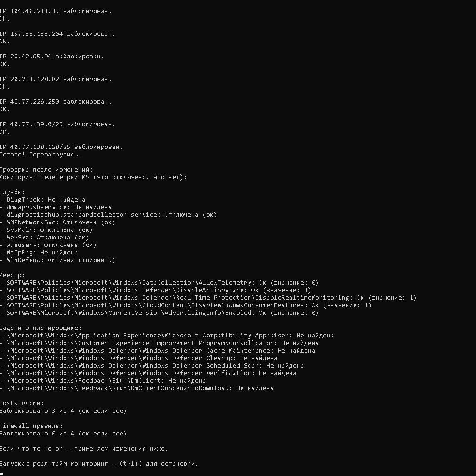Click the IP 157.55.133.204 blocked line
Image resolution: width=476 pixels, height=476 pixels.
(58, 34)
